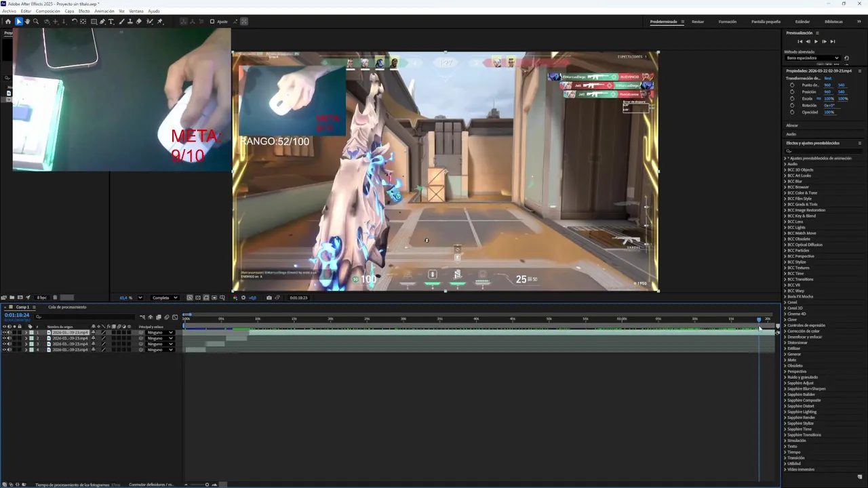The image size is (868, 488).
Task: Expand layer 1 properties with its twirl arrow
Action: (x=26, y=332)
